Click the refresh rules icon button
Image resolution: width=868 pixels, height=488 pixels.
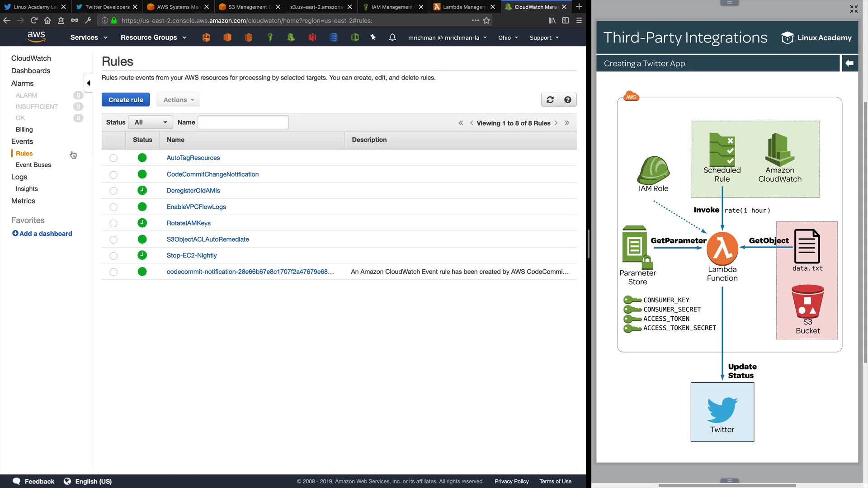tap(550, 100)
